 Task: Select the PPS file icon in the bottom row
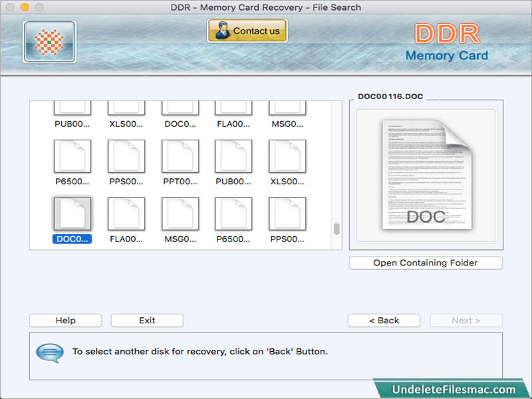(287, 214)
